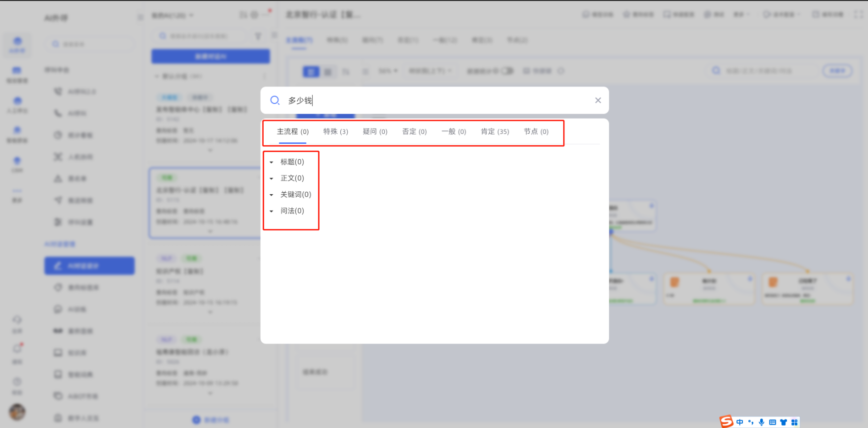
Task: Click the search field containing 多少钱
Action: [x=435, y=100]
